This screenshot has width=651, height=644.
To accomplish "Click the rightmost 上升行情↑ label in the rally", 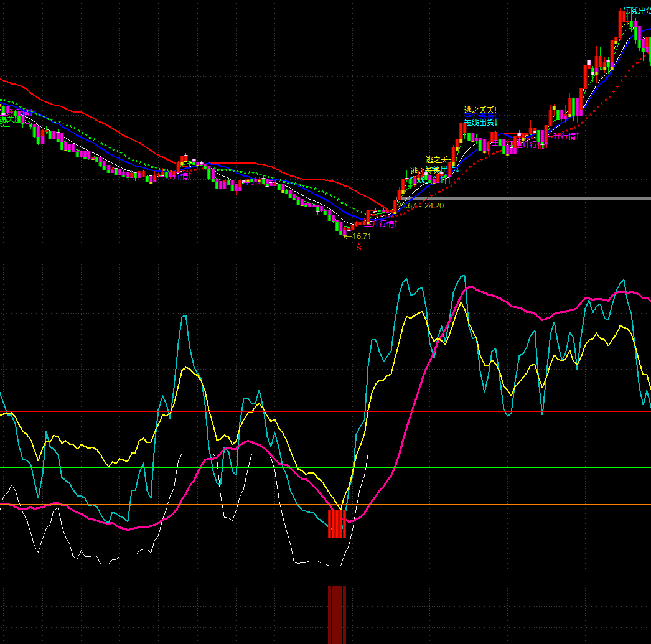I will 562,136.
